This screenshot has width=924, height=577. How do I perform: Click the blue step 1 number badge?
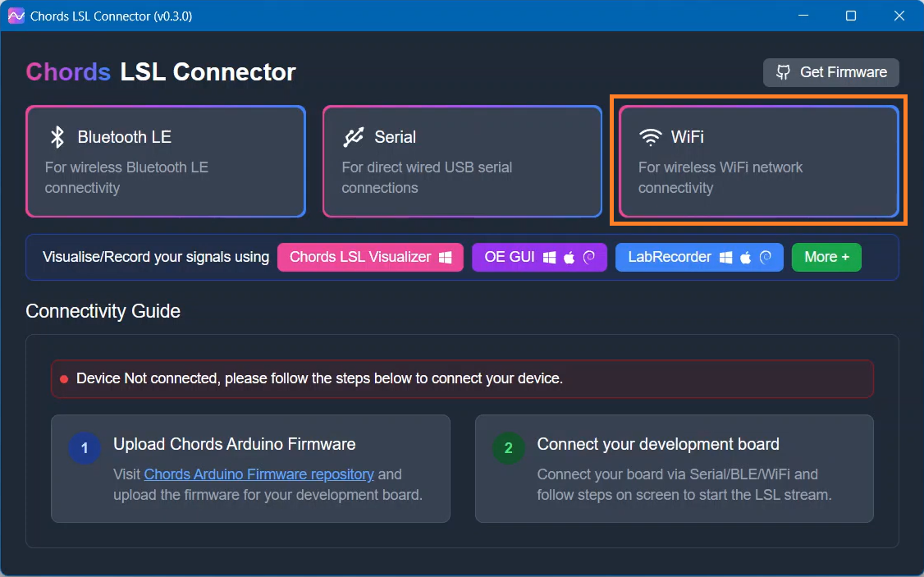click(x=85, y=448)
